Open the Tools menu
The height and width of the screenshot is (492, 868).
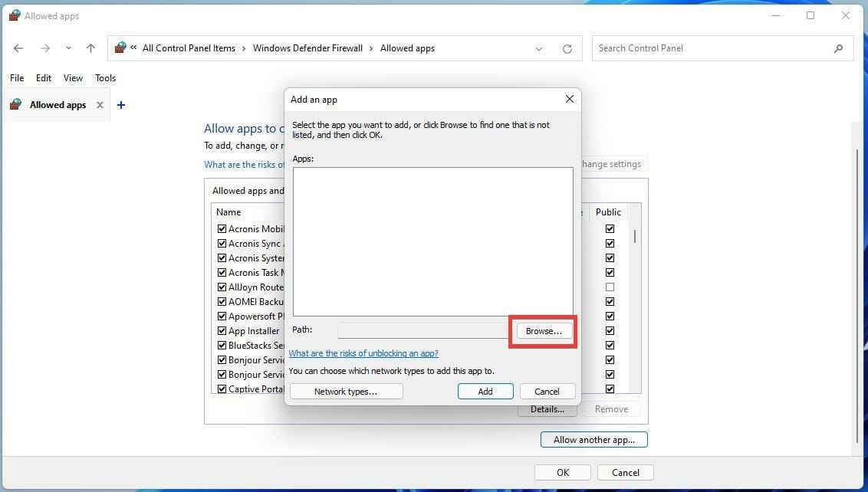point(105,78)
